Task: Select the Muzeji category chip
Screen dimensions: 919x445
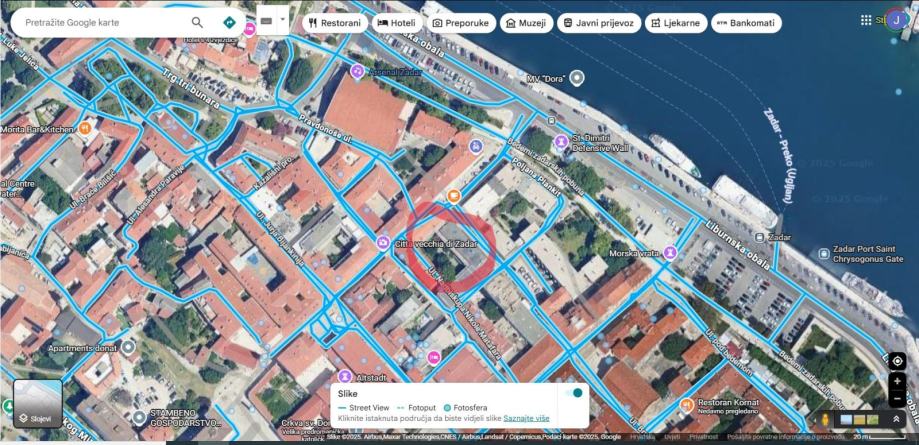Action: tap(526, 23)
